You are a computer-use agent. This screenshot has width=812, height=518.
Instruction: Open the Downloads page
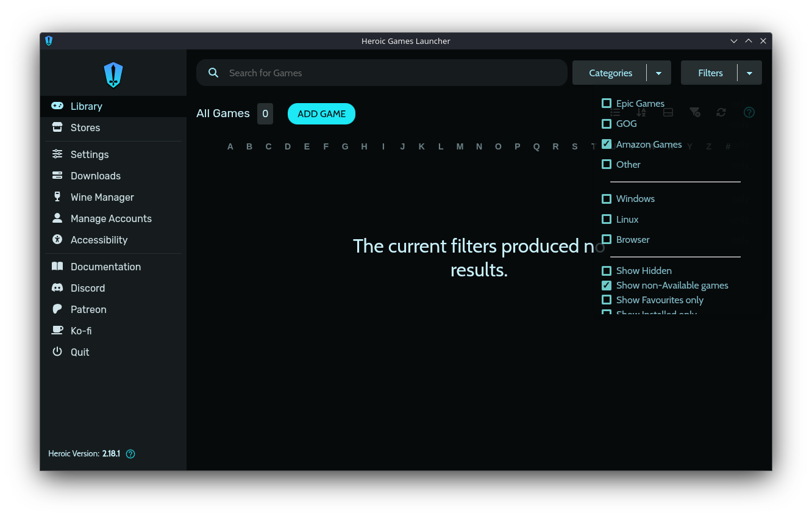pos(113,176)
